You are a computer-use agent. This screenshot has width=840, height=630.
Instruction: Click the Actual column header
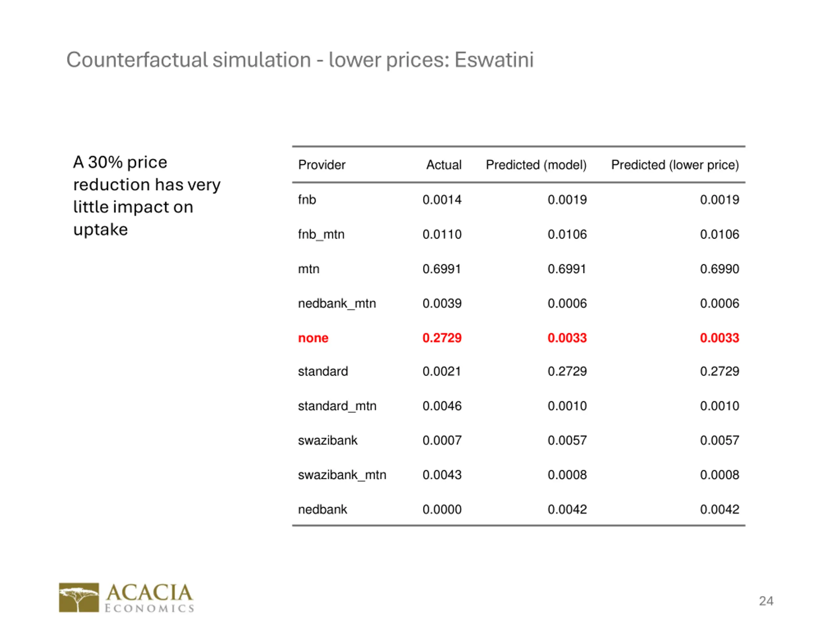pos(444,165)
